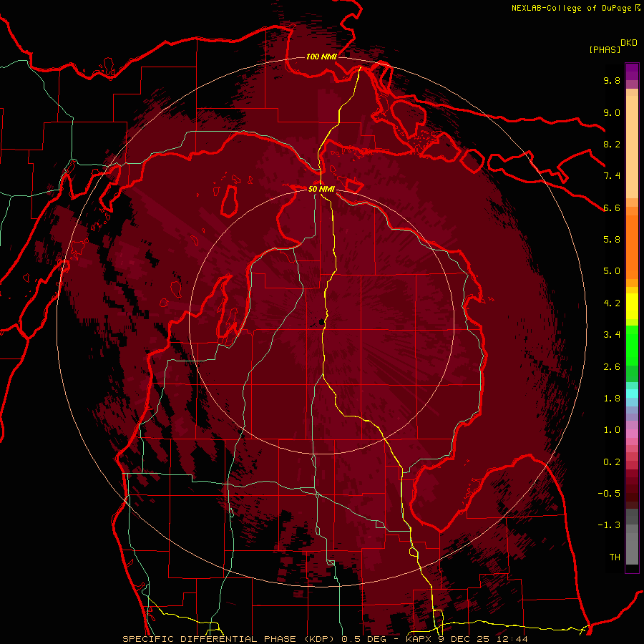This screenshot has height=644, width=644.
Task: Click the [PHAS] units label
Action: (x=605, y=50)
